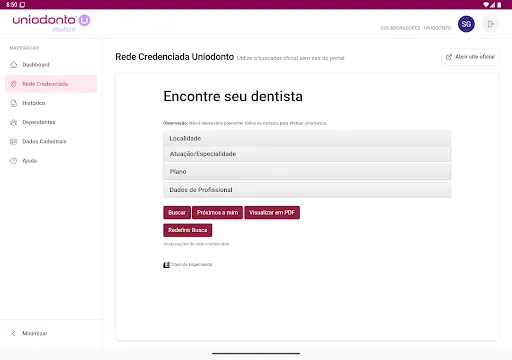Select Rede Credenciada menu item
Screen dimensions: 512x360
[x=51, y=84]
